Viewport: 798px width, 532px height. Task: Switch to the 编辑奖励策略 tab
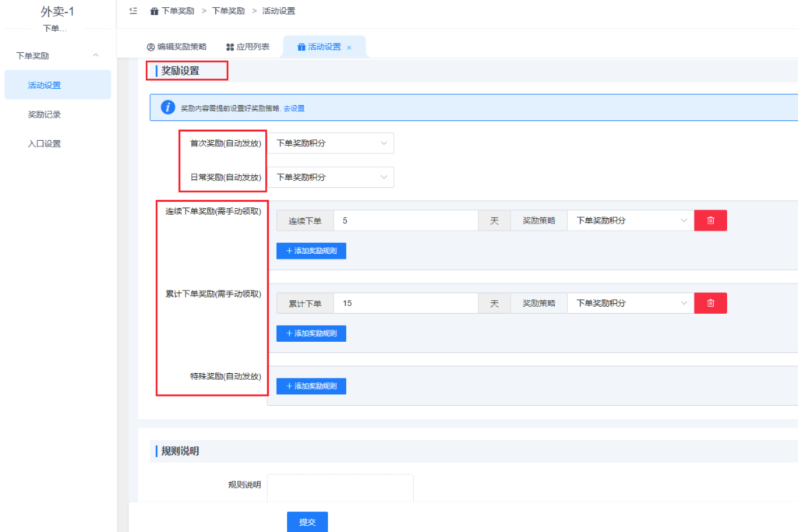tap(177, 47)
